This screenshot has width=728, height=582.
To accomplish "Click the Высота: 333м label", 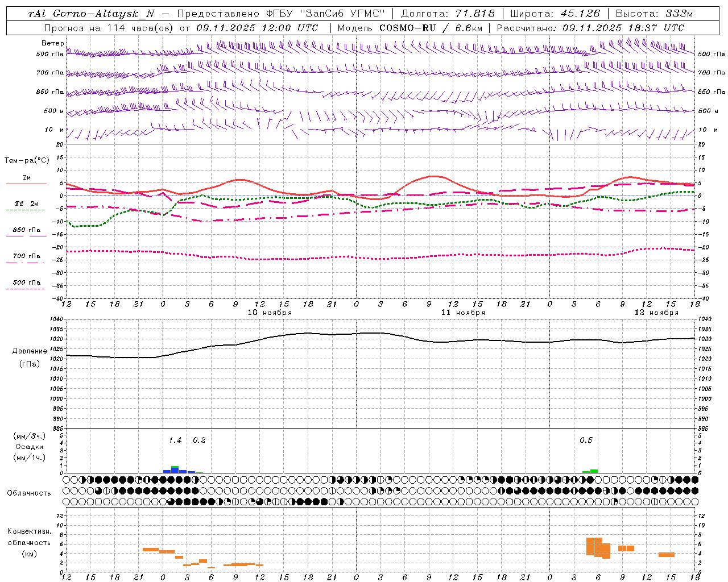I will click(x=655, y=14).
